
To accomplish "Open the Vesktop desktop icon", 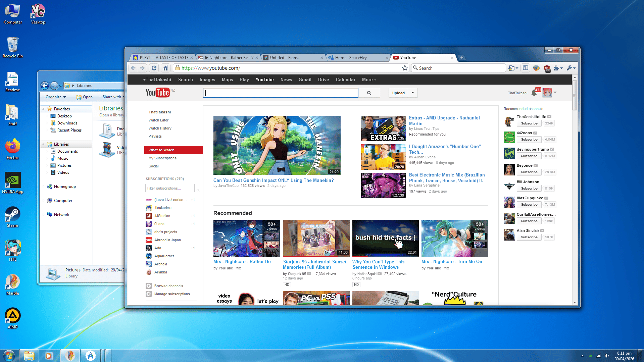I will tap(38, 14).
